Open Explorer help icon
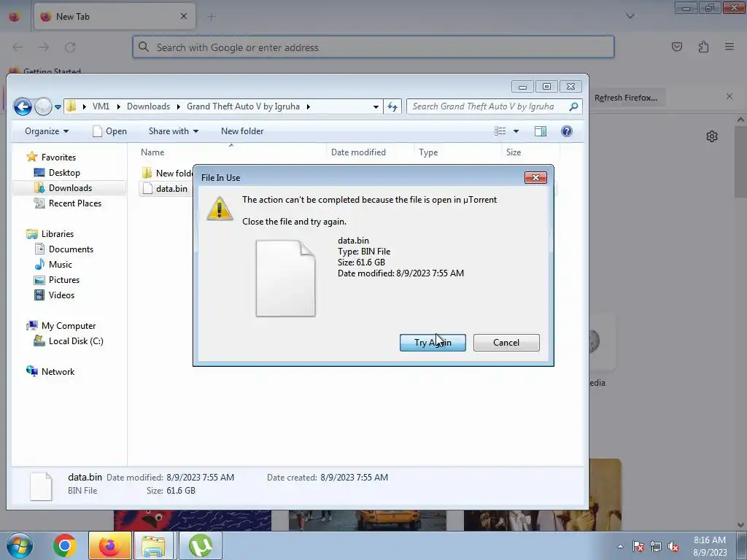Viewport: 747px width, 560px height. tap(566, 131)
